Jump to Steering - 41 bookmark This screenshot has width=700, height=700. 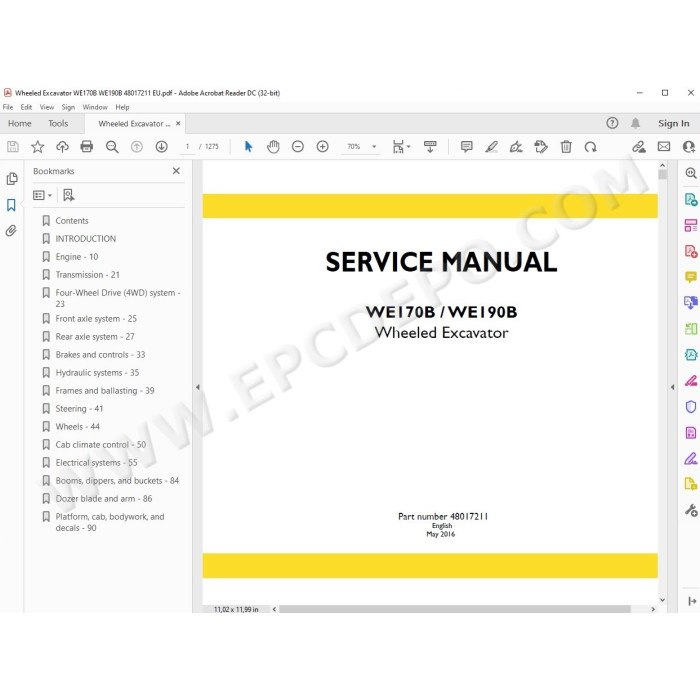click(79, 408)
